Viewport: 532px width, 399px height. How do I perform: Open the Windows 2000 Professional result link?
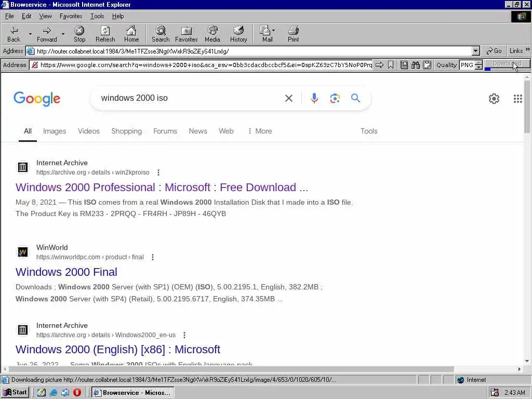162,187
